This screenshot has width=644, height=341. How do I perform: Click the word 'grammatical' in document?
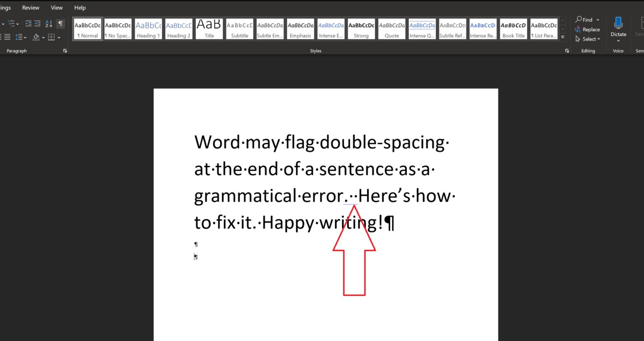click(244, 196)
